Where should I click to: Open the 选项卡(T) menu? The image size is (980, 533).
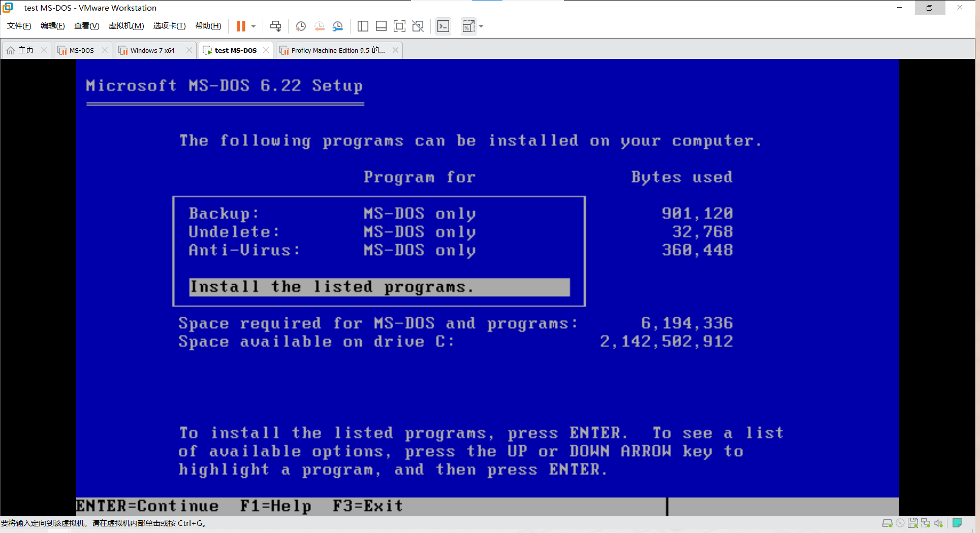tap(169, 26)
